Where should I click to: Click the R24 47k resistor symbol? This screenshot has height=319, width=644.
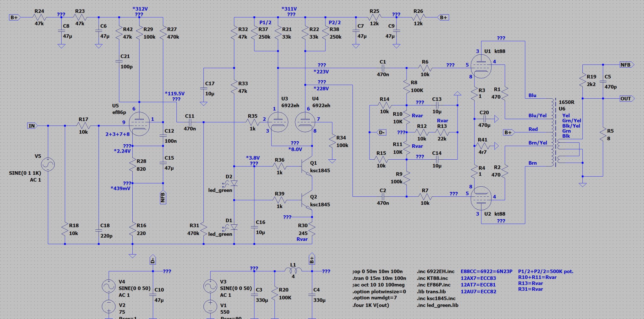pyautogui.click(x=39, y=18)
